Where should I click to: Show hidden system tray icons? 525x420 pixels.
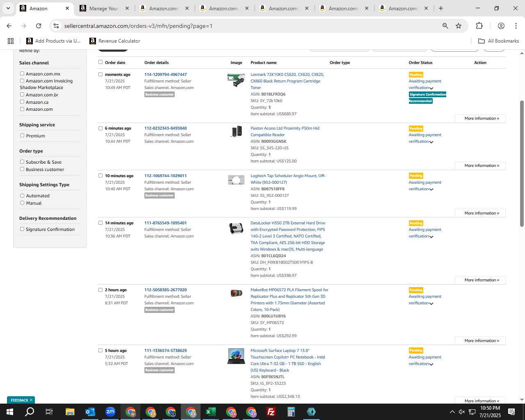pyautogui.click(x=452, y=412)
